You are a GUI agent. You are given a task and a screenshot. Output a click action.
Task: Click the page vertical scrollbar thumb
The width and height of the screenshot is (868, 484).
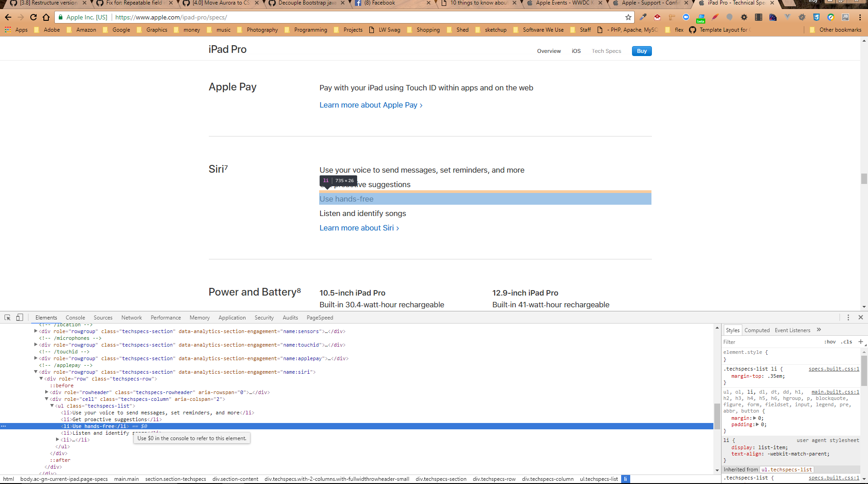(x=864, y=179)
